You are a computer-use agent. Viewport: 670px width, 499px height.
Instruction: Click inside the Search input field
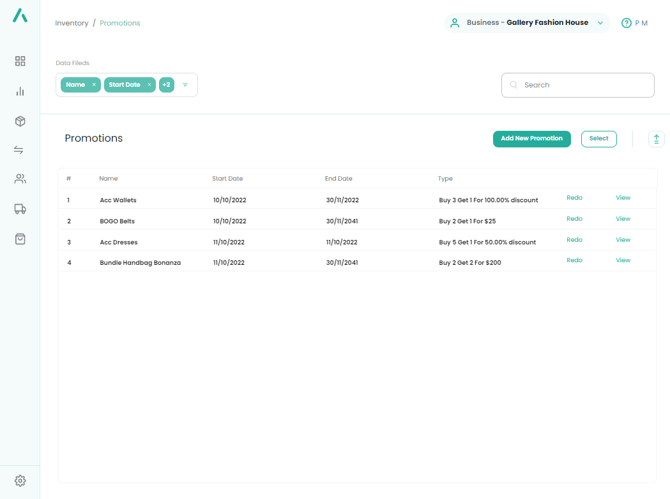click(585, 85)
